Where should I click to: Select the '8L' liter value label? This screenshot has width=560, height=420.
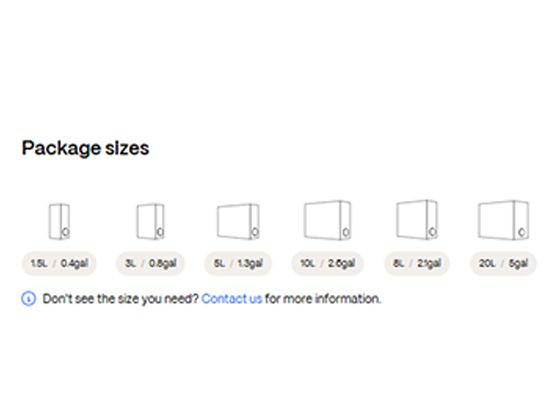[x=399, y=264]
